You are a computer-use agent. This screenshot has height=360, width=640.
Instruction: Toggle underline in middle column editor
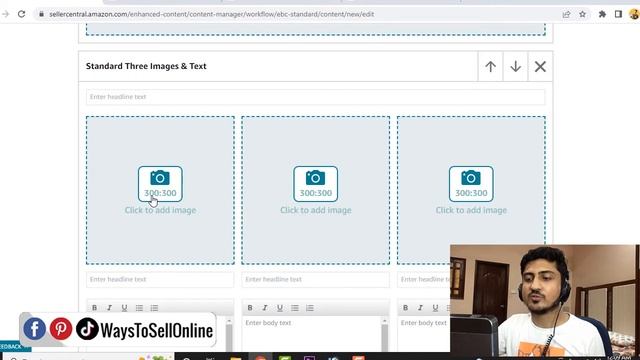[x=280, y=308]
